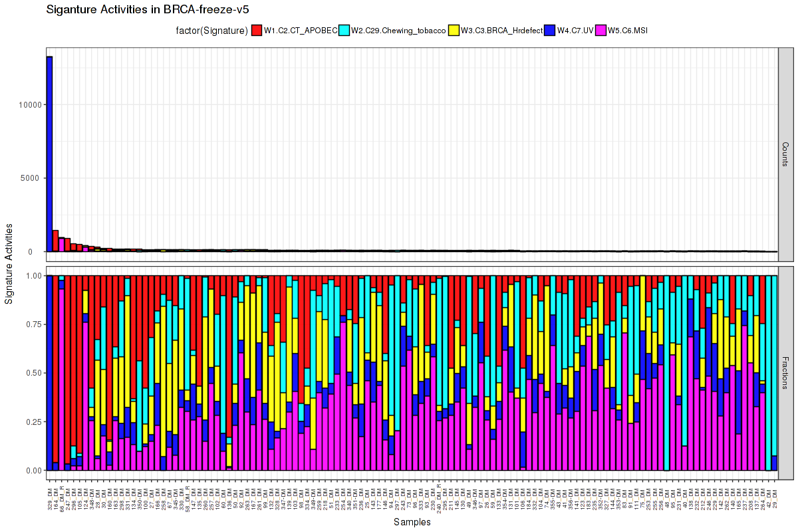Click the tall blue bar for sample 329_DM in Counts
798x532 pixels.
pos(49,153)
